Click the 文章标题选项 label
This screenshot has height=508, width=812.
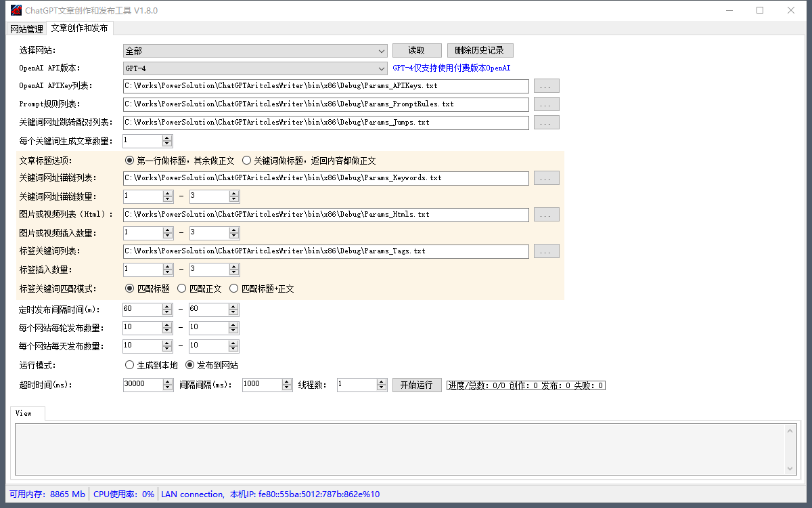[45, 161]
